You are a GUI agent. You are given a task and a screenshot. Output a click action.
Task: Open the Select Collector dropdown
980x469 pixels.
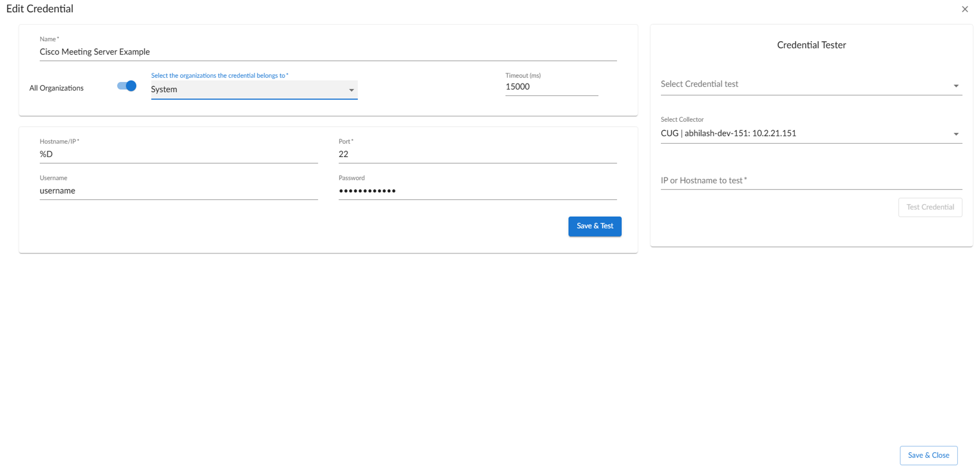pos(811,133)
